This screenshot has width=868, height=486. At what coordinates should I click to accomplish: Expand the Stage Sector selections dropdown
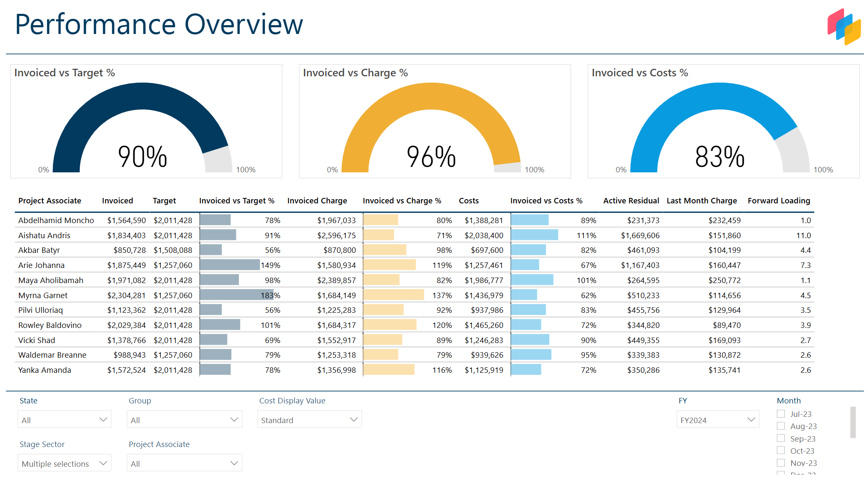(64, 463)
